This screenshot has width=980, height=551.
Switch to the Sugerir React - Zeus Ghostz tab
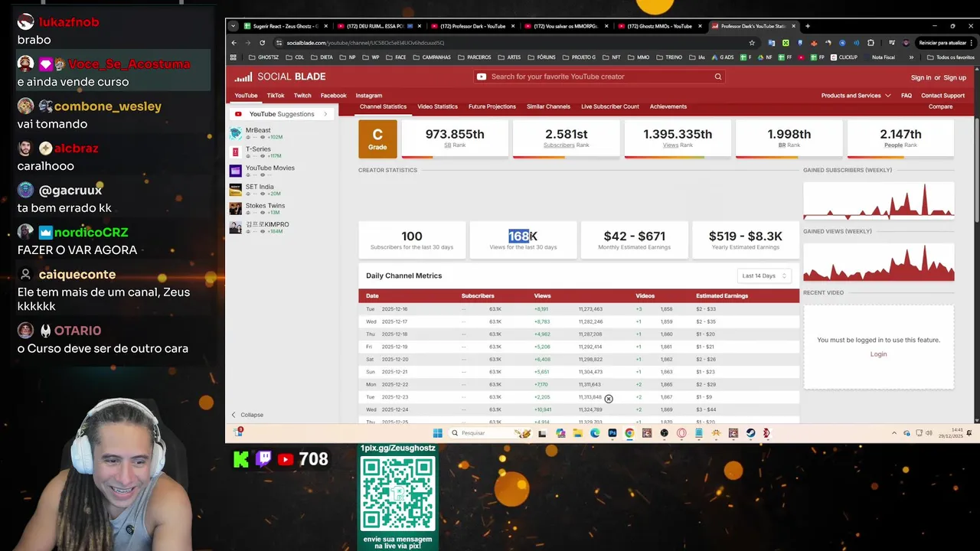coord(286,26)
